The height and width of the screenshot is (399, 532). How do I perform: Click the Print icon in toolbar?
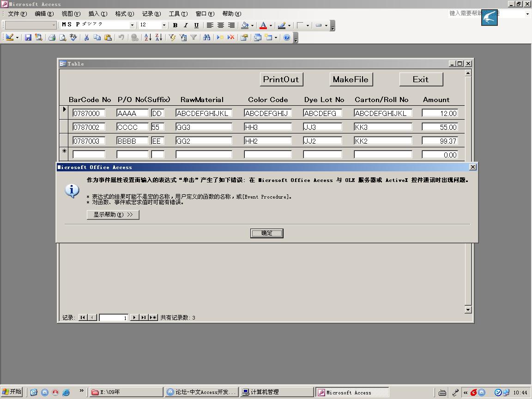click(52, 37)
